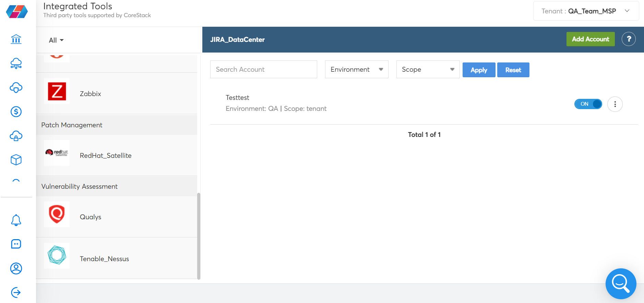Expand sidebar with the up chevron icon

click(x=16, y=180)
